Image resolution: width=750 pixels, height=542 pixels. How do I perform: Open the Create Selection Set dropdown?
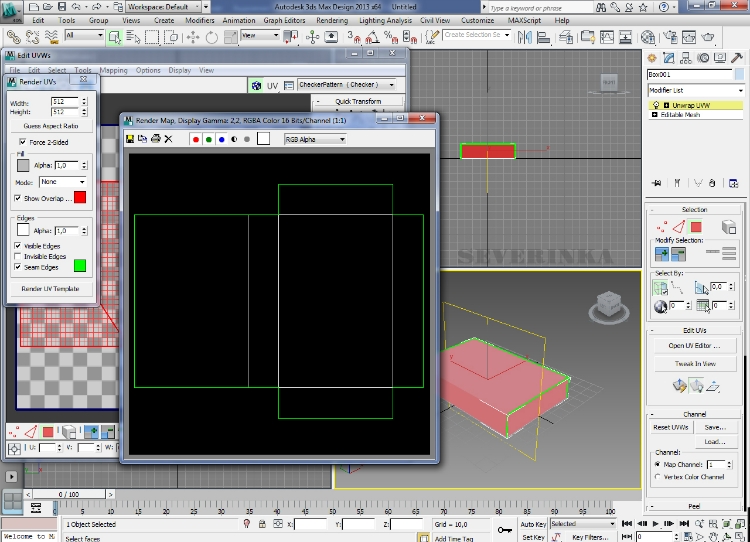pos(476,35)
